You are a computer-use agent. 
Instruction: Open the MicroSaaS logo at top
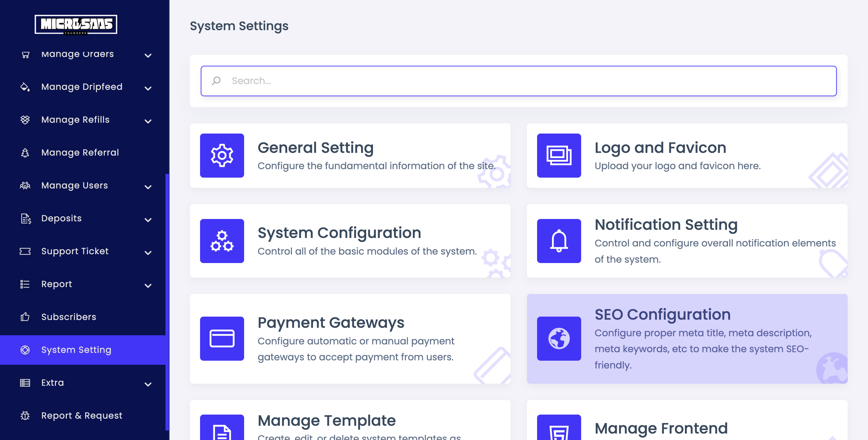tap(76, 24)
